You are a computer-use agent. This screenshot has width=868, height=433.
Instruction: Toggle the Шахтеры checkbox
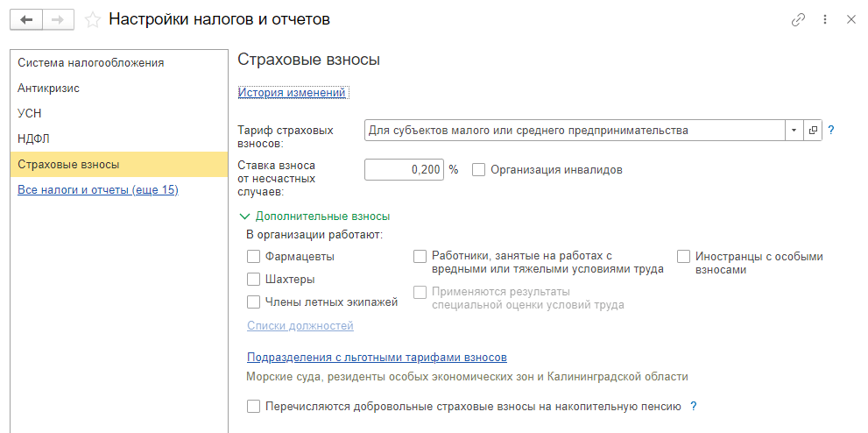(254, 280)
